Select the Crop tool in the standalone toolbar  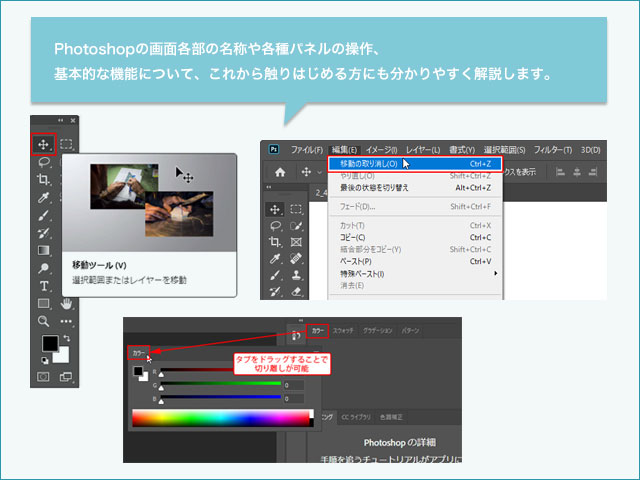[43, 179]
